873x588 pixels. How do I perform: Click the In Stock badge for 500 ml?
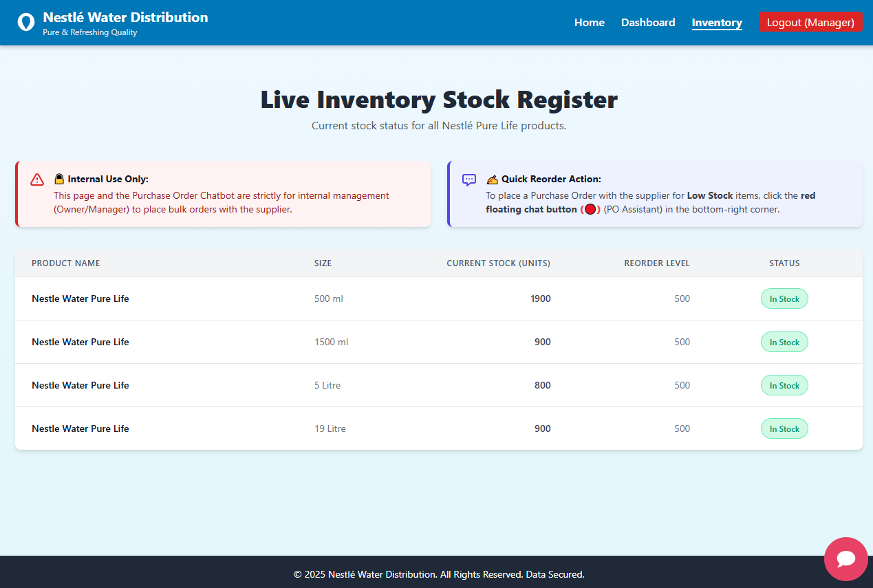tap(784, 298)
